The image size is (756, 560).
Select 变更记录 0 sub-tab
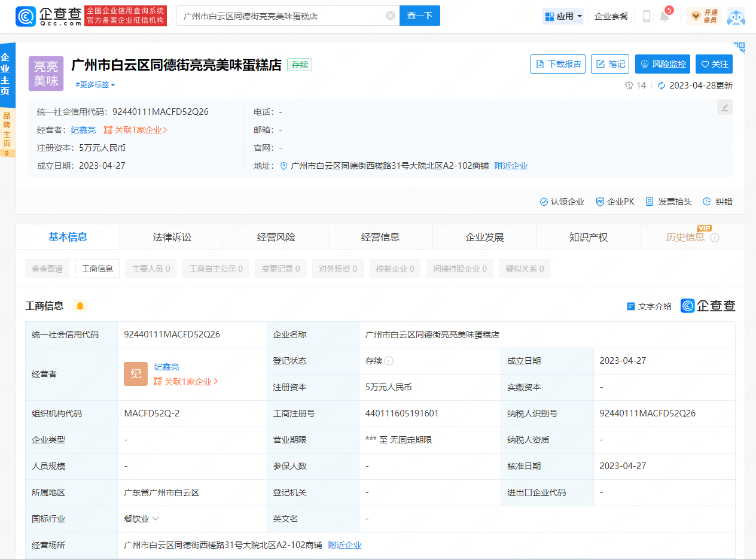point(281,269)
